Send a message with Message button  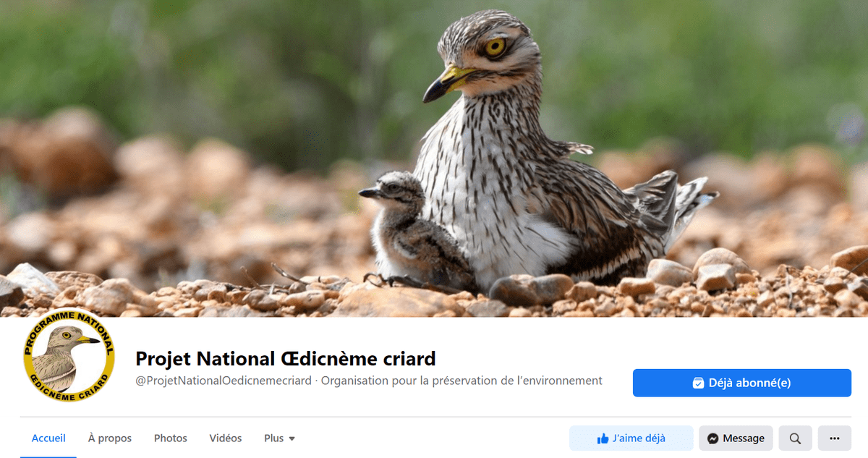(736, 438)
